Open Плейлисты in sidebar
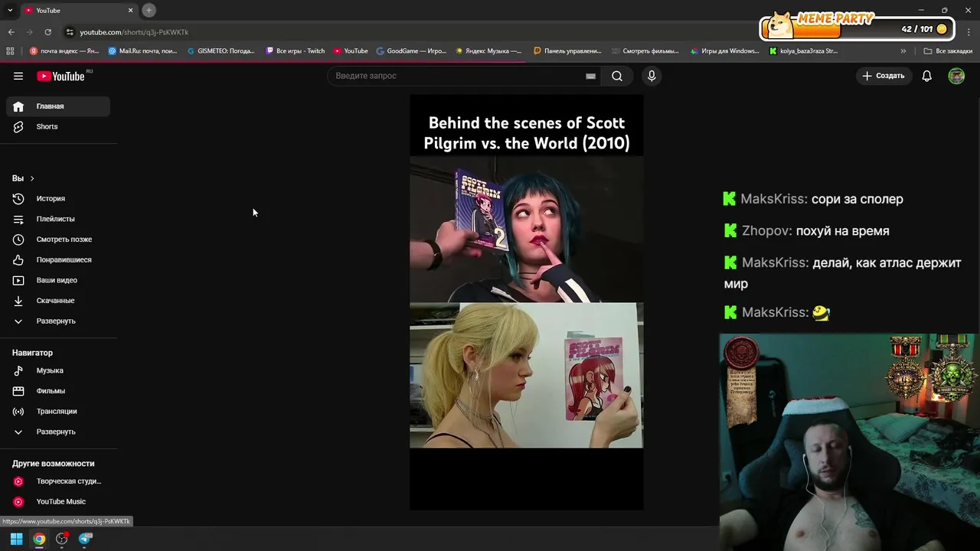The width and height of the screenshot is (980, 551). [58, 219]
